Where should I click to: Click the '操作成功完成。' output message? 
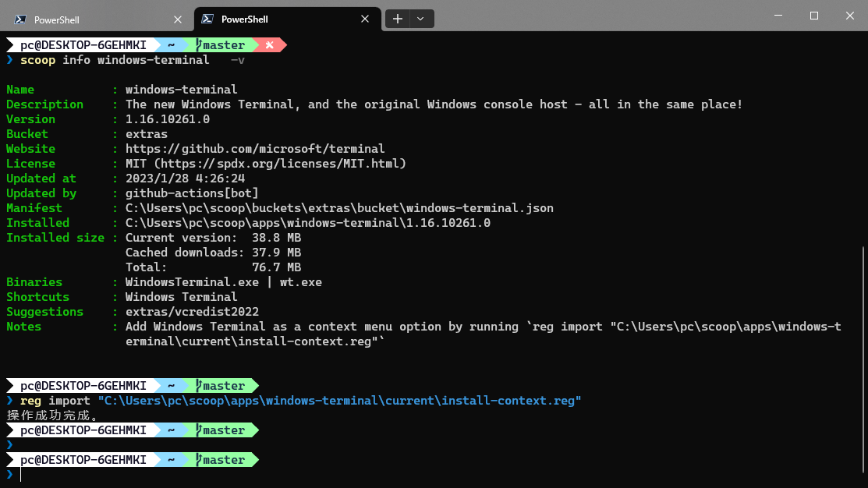[x=52, y=416]
